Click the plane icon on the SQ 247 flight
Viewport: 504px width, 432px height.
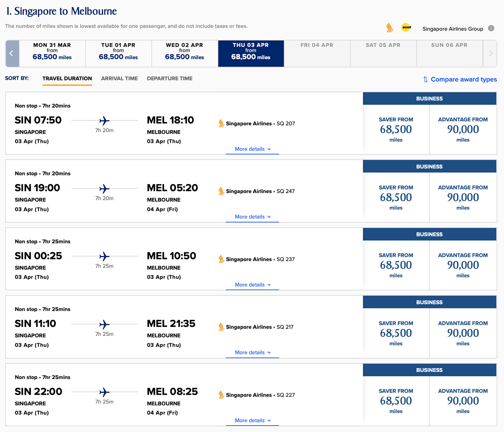(104, 188)
